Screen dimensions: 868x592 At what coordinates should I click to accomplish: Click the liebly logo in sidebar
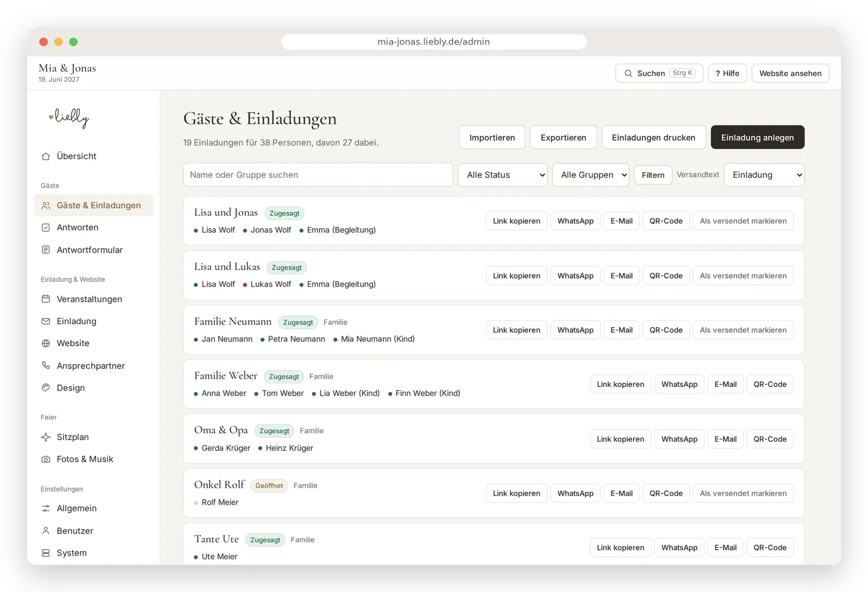[69, 117]
